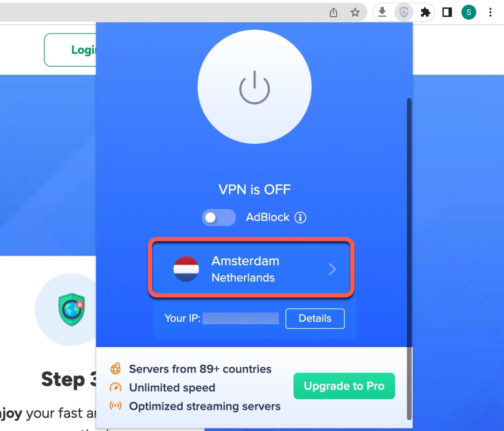Toggle the Chrome side panel icon

point(447,13)
